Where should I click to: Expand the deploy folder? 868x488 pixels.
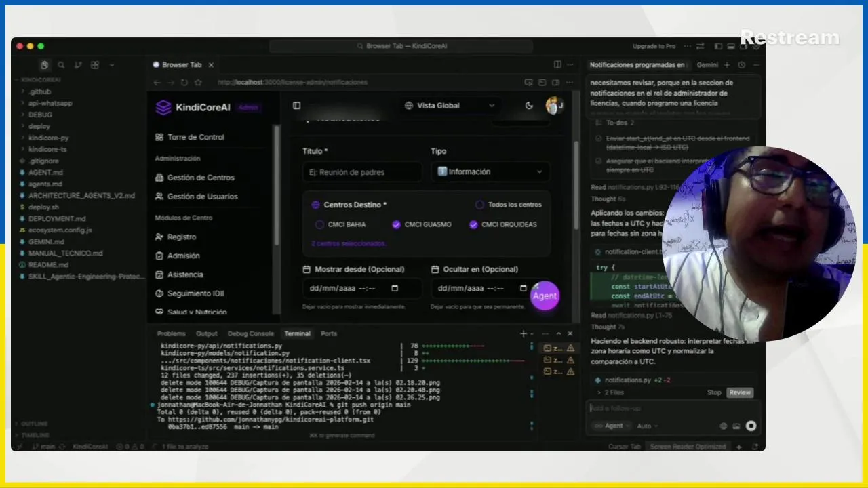pos(39,126)
